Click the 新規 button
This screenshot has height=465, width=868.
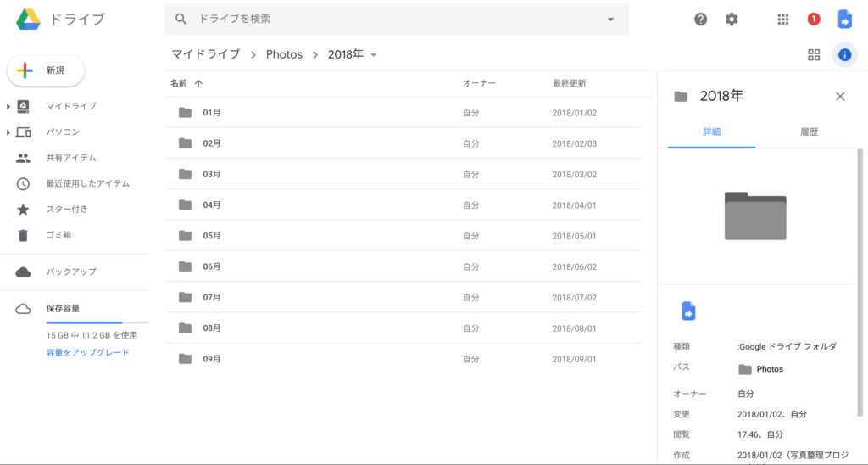click(46, 71)
